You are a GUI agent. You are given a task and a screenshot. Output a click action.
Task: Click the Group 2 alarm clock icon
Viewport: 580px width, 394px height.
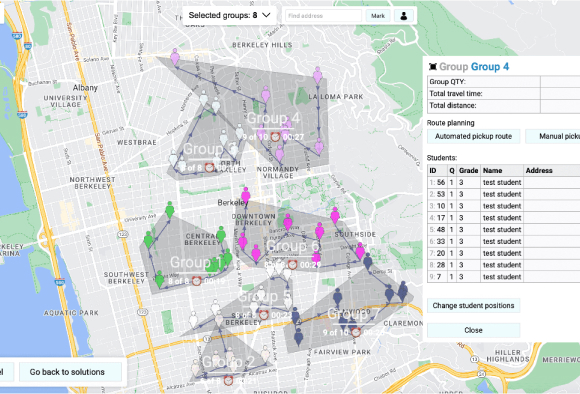pos(229,380)
